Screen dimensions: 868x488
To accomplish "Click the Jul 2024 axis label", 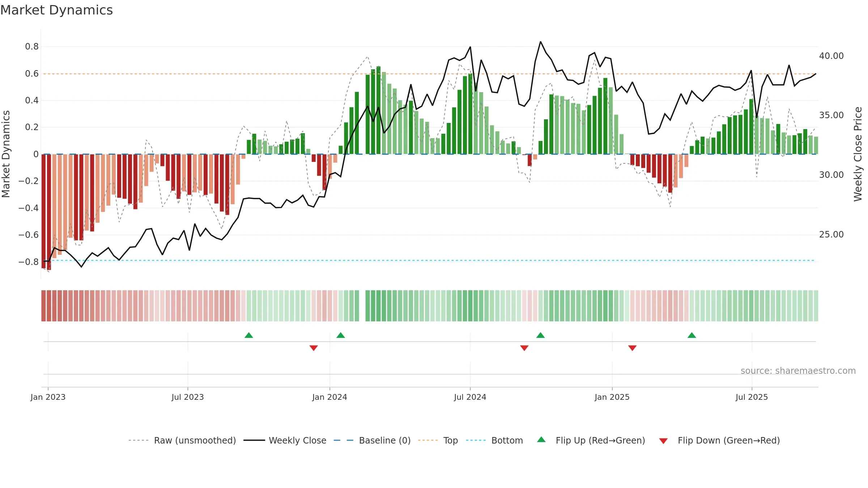I will 470,397.
